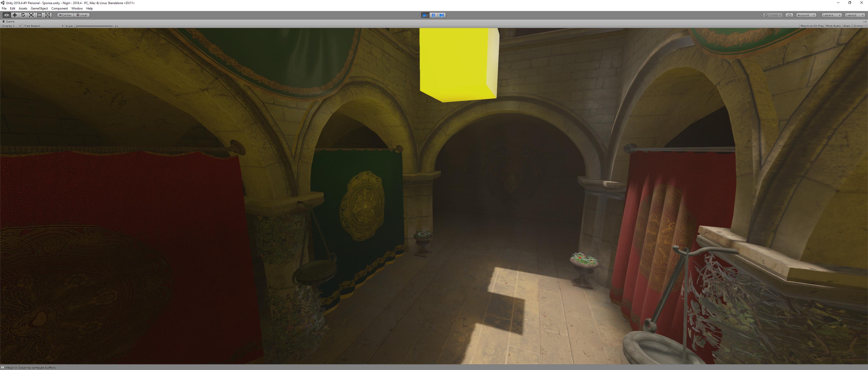Open Unity Services cloud button
The image size is (868, 370).
pyautogui.click(x=789, y=15)
